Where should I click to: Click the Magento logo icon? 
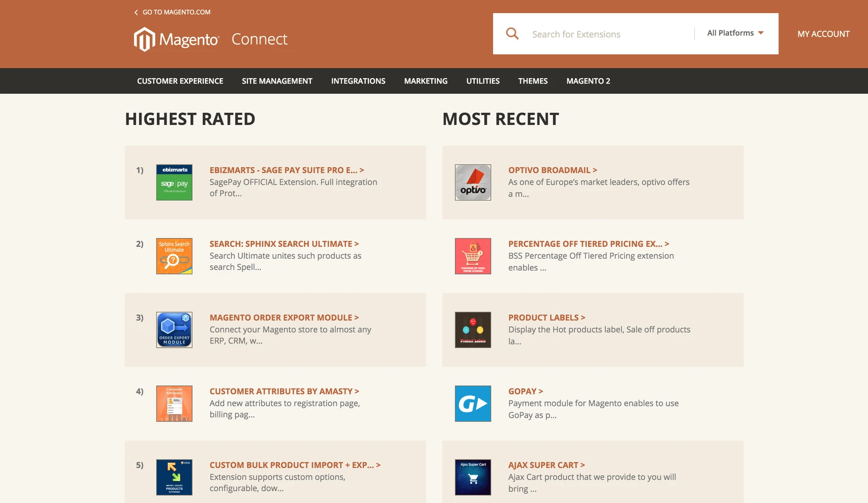144,40
